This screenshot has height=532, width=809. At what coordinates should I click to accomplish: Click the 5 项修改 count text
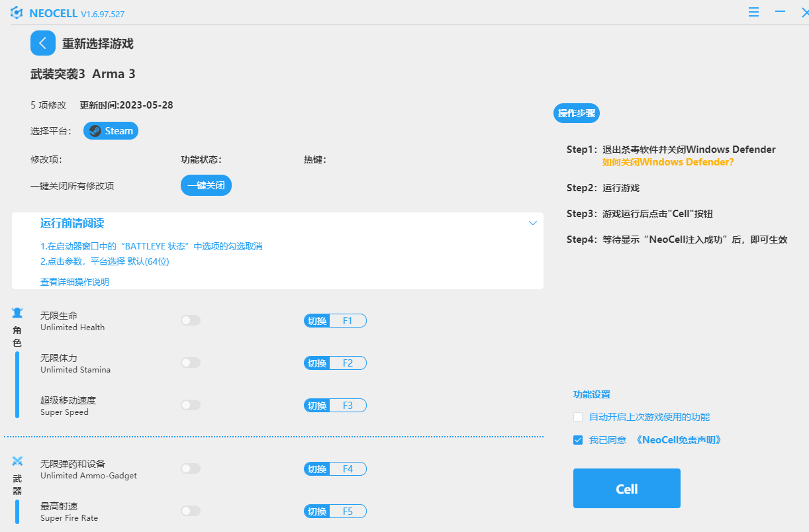pos(48,105)
